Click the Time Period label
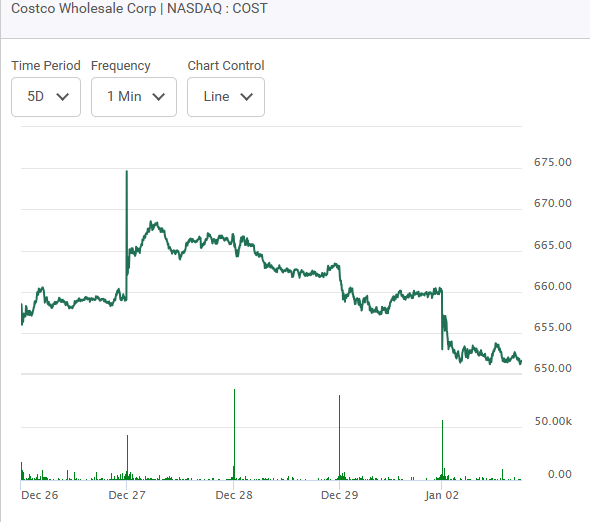This screenshot has height=522, width=590. click(46, 65)
